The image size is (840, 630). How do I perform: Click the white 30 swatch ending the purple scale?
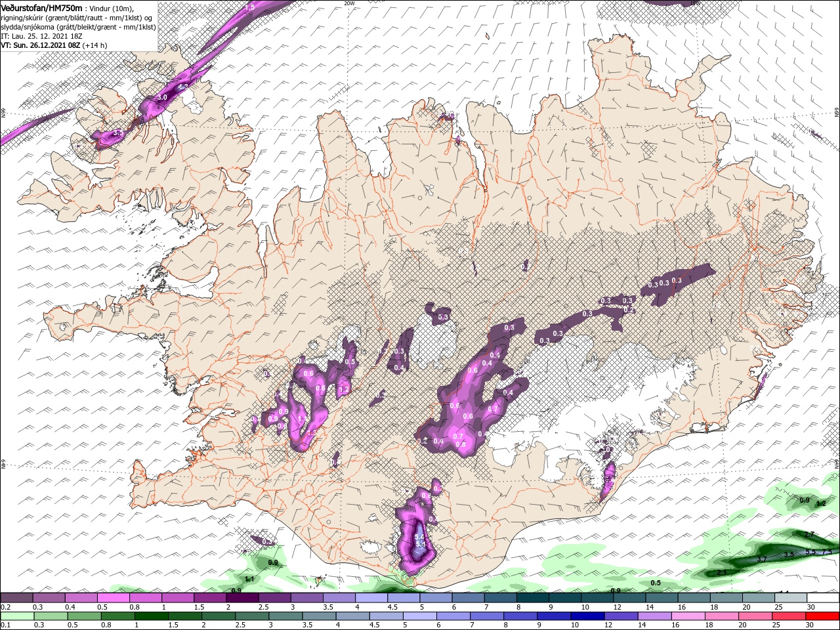(x=823, y=597)
